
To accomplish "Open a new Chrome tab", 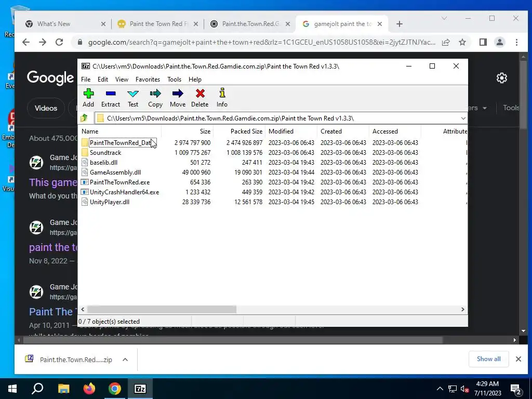I will [400, 24].
